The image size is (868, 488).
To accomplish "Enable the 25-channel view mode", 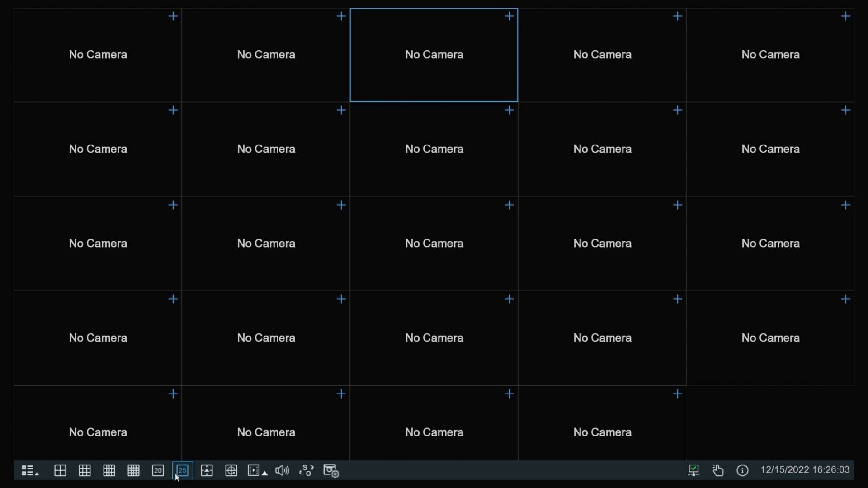I will tap(182, 471).
